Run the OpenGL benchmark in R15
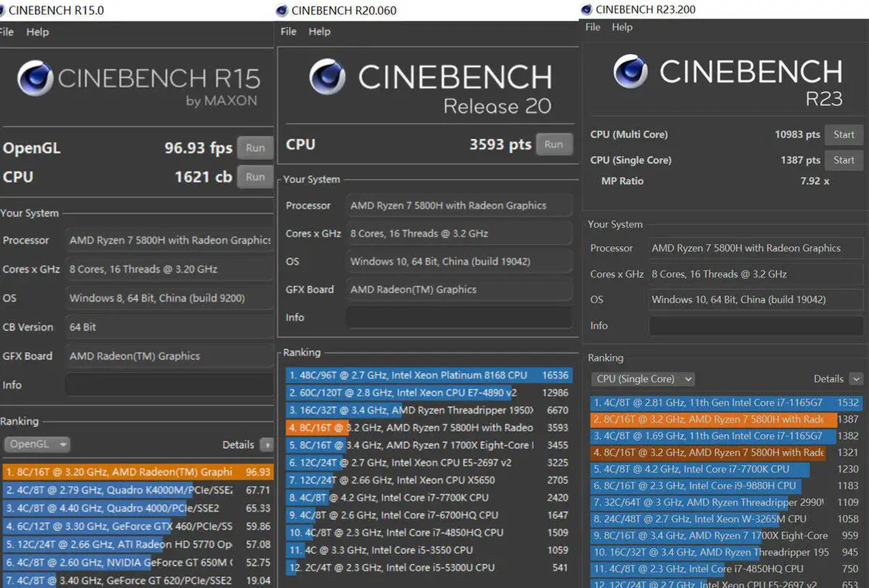 tap(255, 148)
